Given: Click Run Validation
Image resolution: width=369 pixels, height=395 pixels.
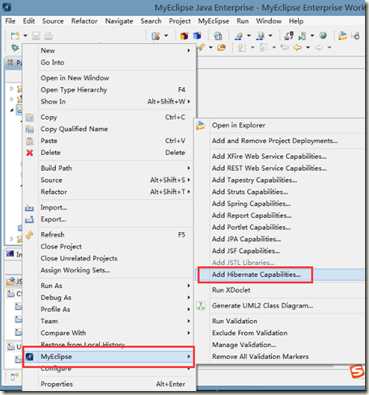Looking at the screenshot, I should click(x=235, y=321).
